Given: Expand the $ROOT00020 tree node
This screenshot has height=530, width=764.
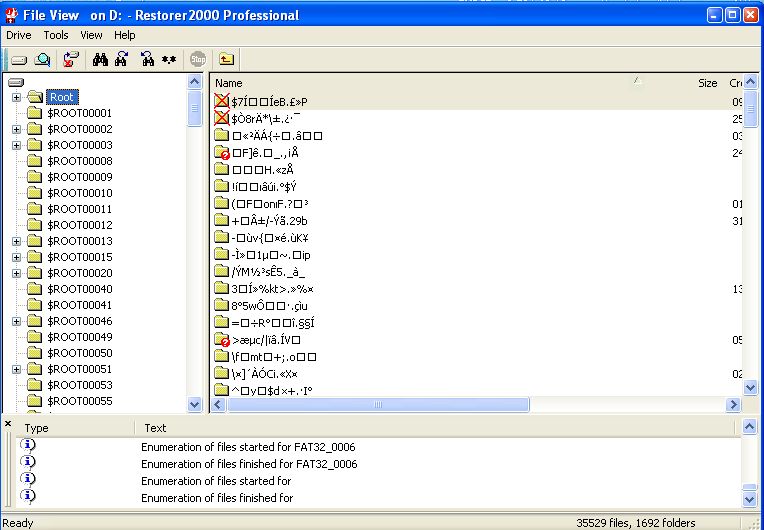Looking at the screenshot, I should [17, 273].
